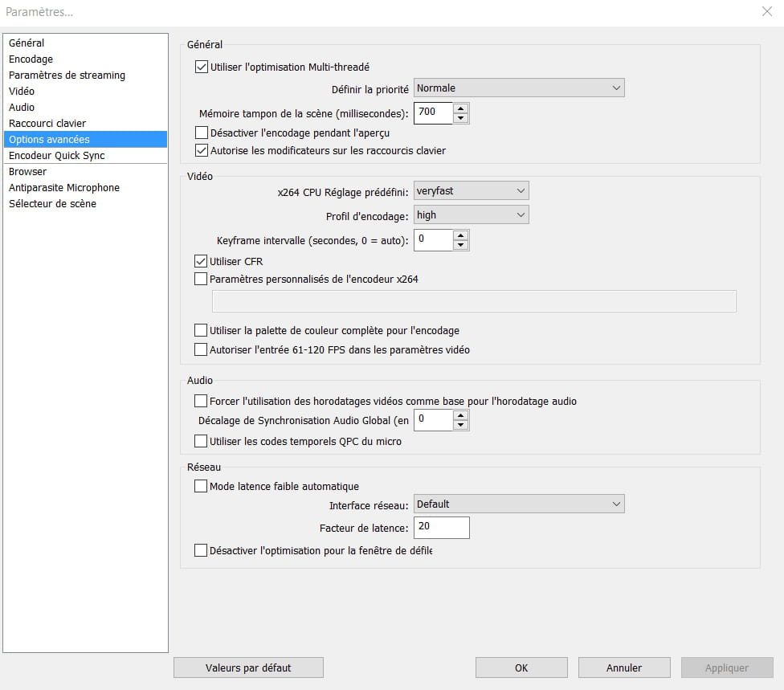This screenshot has height=690, width=784.
Task: Decrease audio sync offset with down arrow
Action: [460, 425]
